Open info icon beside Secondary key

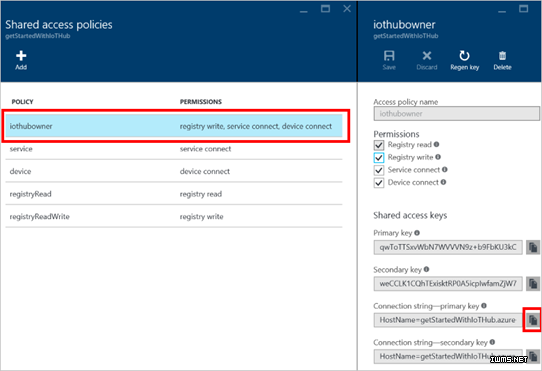[427, 269]
